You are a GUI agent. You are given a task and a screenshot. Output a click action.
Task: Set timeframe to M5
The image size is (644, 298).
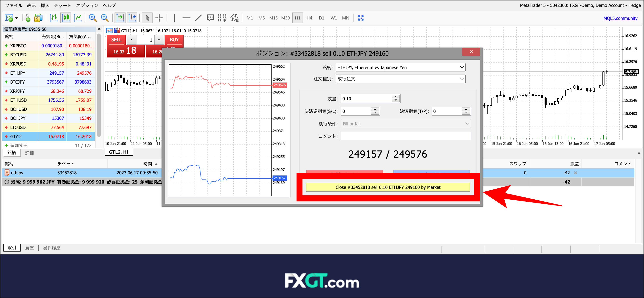pos(261,18)
